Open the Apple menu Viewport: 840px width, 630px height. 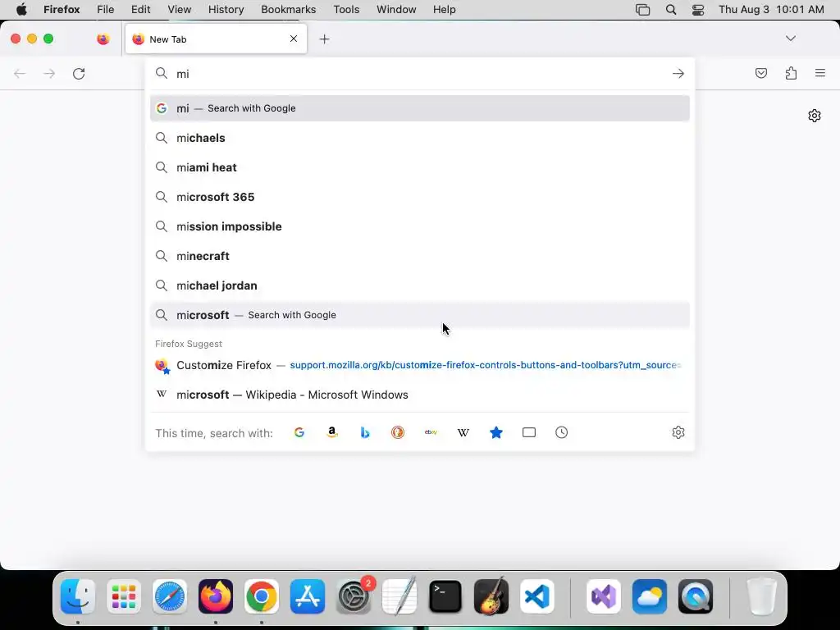point(21,10)
